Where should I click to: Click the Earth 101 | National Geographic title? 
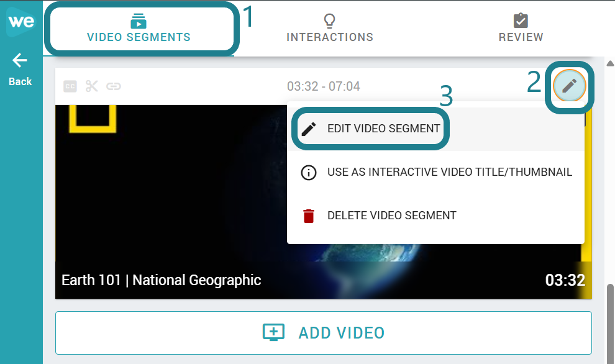coord(161,280)
